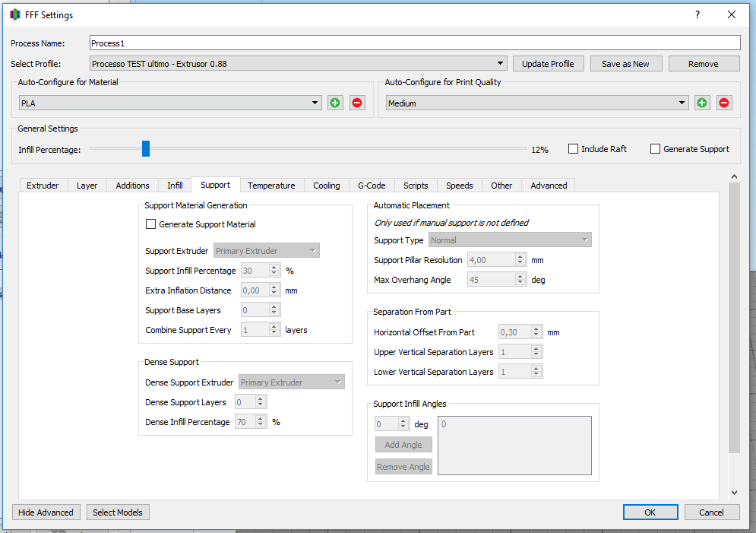Open the Medium print quality dropdown
The width and height of the screenshot is (756, 533).
(536, 103)
